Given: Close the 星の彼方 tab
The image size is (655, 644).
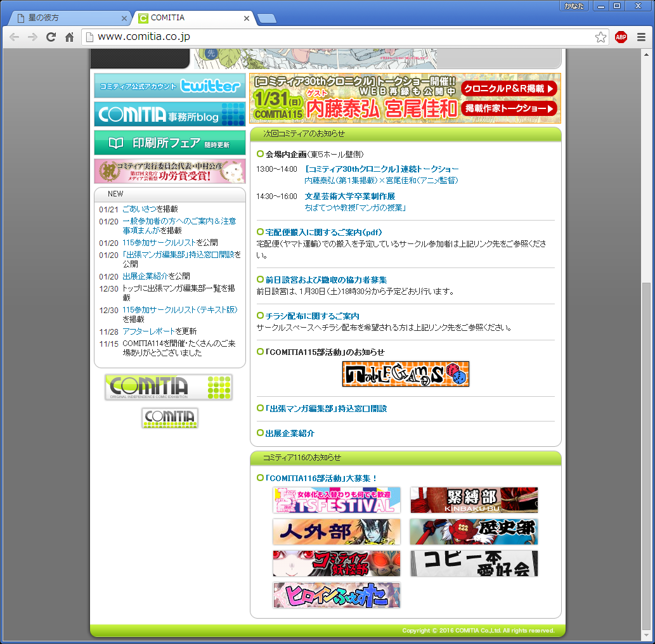Looking at the screenshot, I should click(124, 18).
